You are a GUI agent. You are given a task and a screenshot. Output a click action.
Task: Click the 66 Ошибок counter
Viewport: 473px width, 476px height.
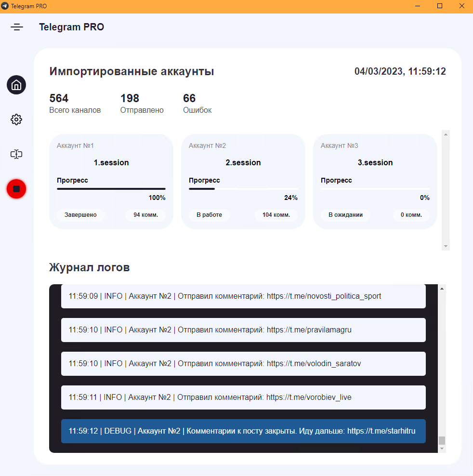click(197, 104)
